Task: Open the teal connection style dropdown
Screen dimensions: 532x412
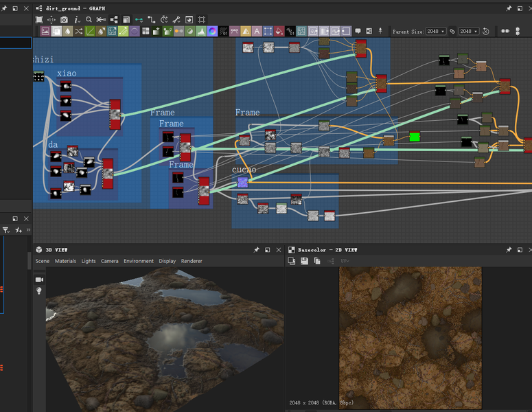Action: coord(139,20)
